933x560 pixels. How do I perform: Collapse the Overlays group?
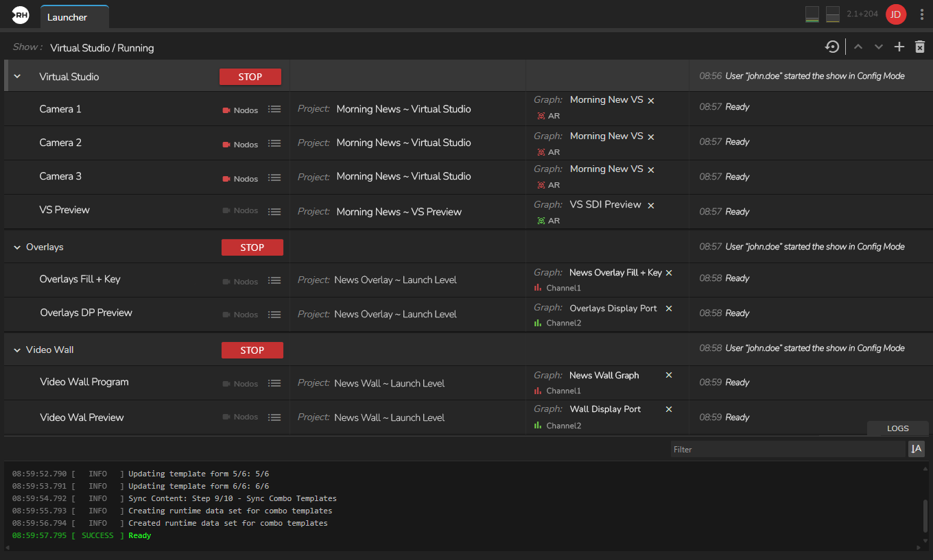click(18, 247)
